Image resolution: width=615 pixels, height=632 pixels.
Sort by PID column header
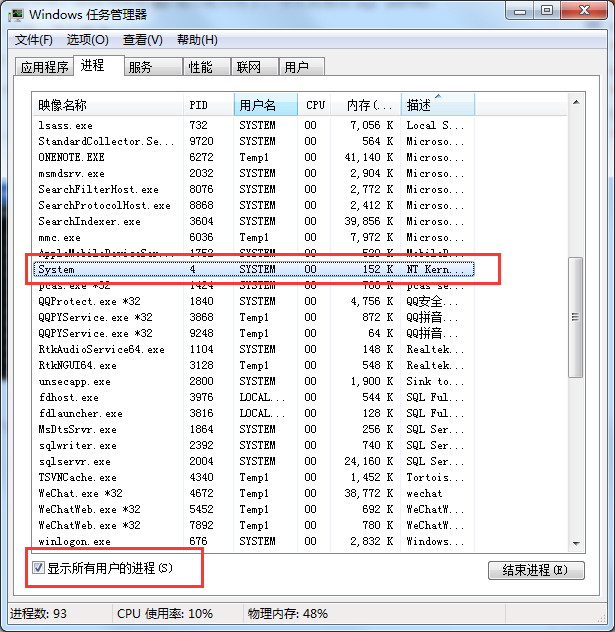pyautogui.click(x=209, y=105)
